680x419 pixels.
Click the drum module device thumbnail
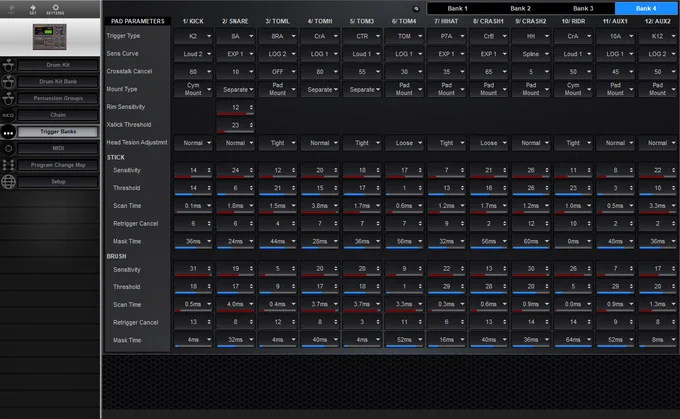49,37
